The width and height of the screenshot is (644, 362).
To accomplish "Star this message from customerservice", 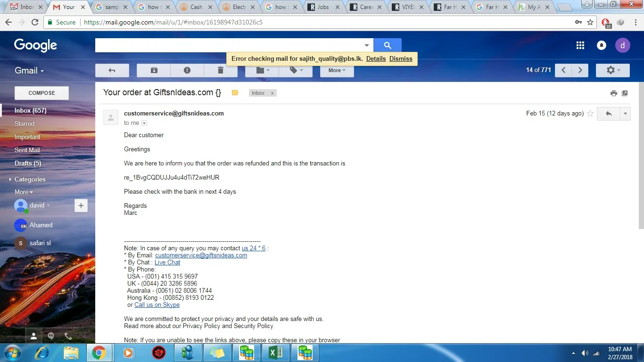I will [590, 114].
